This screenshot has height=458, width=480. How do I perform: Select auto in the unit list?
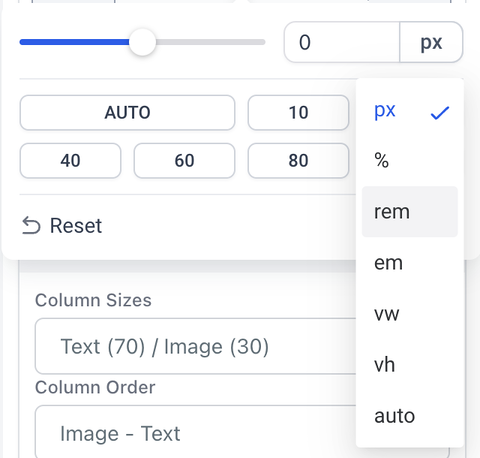(x=410, y=416)
